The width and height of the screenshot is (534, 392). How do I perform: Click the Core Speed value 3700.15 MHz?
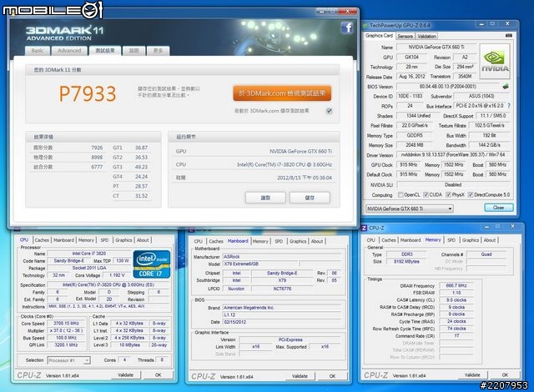66,324
